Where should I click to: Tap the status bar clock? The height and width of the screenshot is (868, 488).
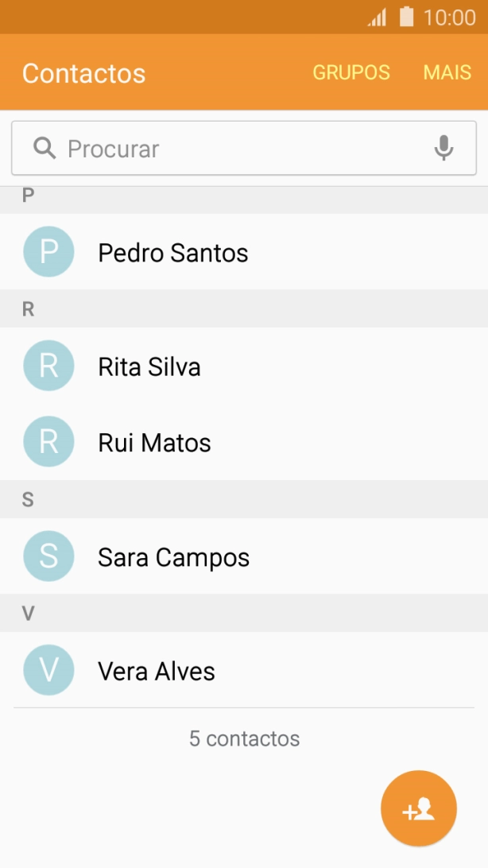click(449, 17)
